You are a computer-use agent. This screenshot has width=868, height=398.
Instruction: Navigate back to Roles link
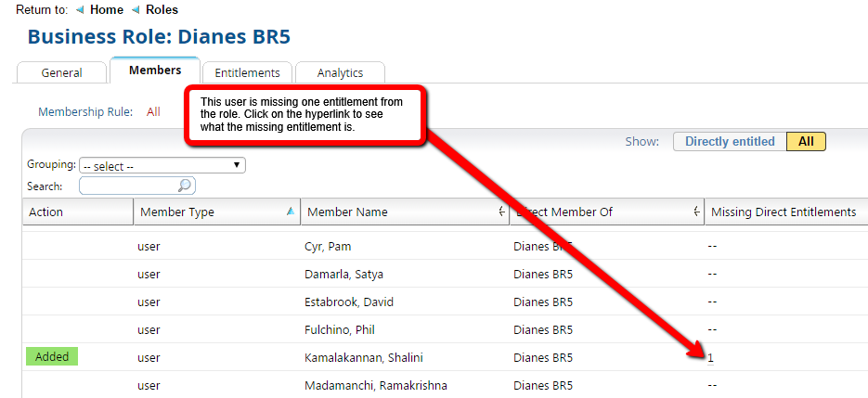pos(162,10)
